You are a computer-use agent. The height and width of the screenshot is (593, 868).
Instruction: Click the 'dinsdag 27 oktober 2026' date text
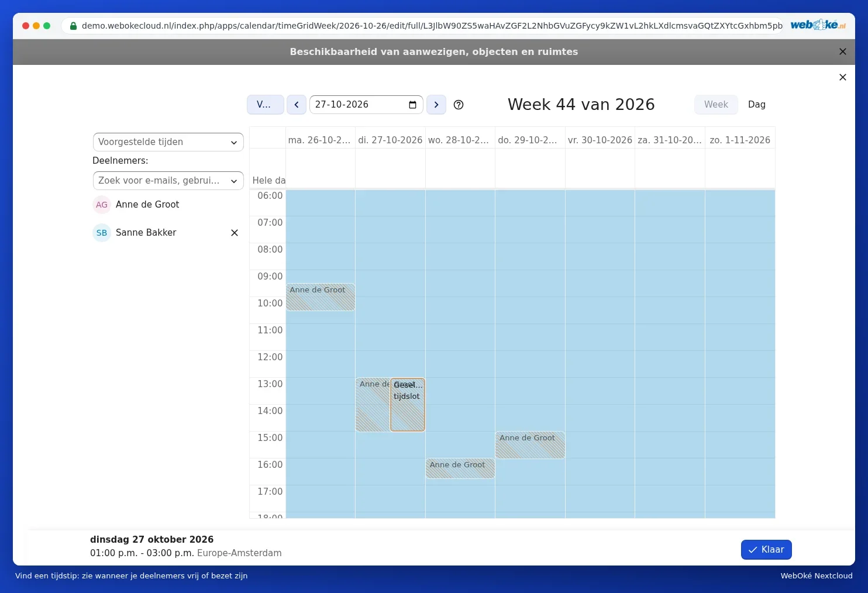point(152,540)
